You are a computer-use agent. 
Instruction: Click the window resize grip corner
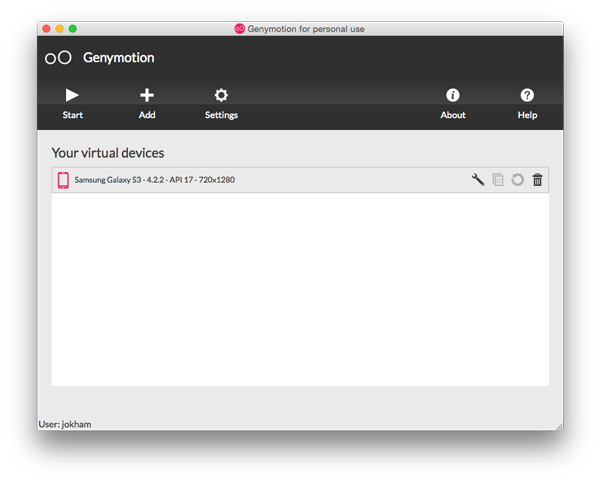[559, 426]
